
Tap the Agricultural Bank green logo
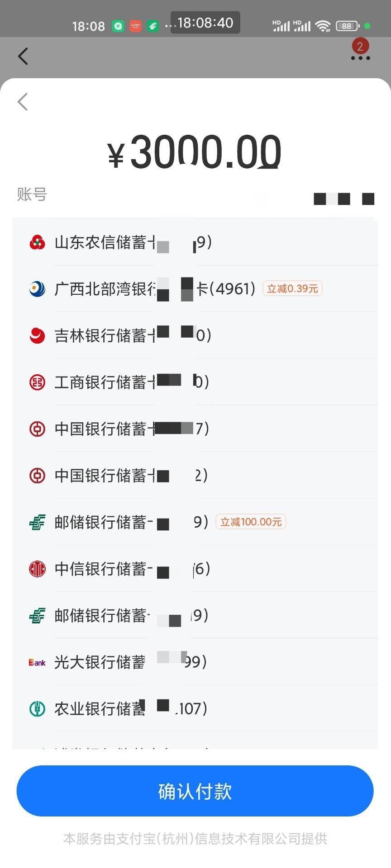pos(37,708)
